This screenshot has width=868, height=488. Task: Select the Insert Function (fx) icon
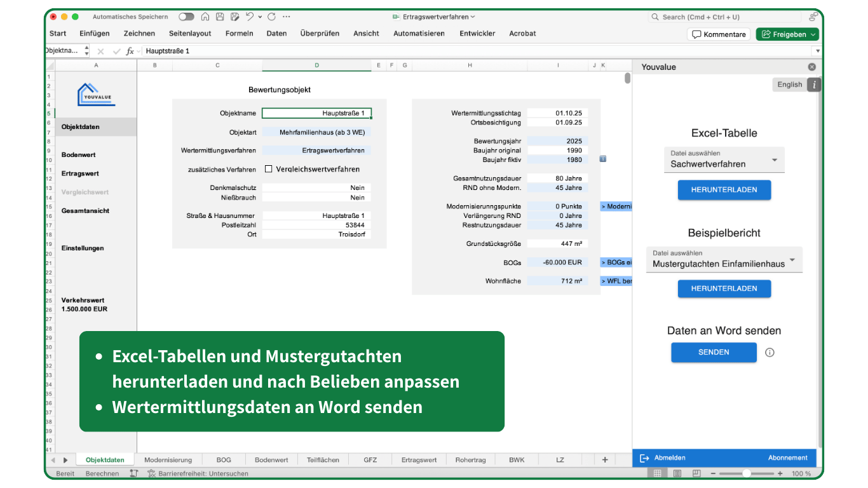(x=130, y=51)
